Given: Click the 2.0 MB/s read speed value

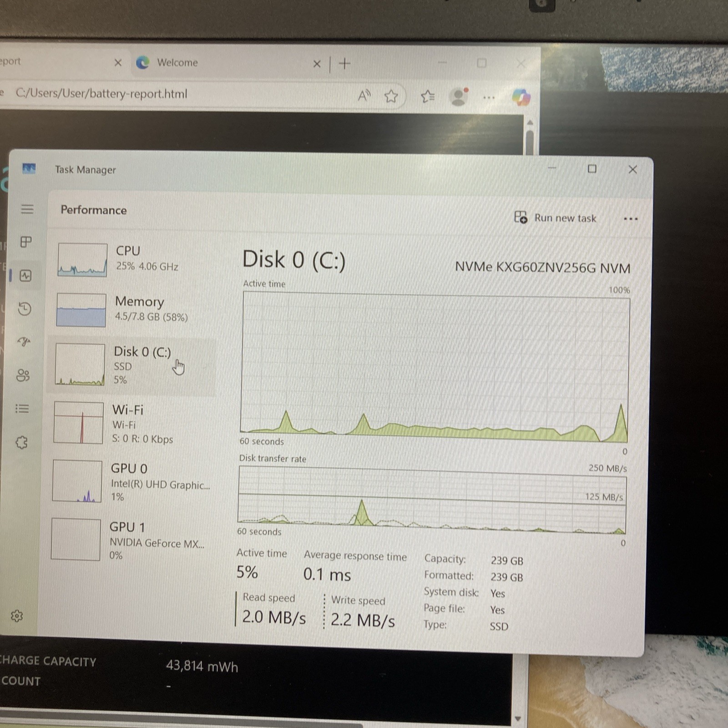Looking at the screenshot, I should coord(274,617).
